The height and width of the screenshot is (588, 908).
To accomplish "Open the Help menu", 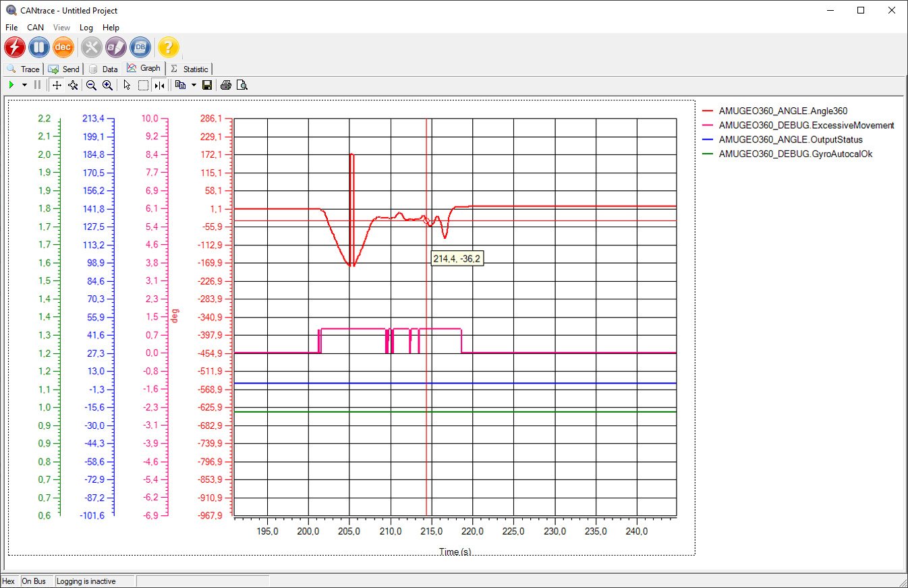I will (111, 28).
